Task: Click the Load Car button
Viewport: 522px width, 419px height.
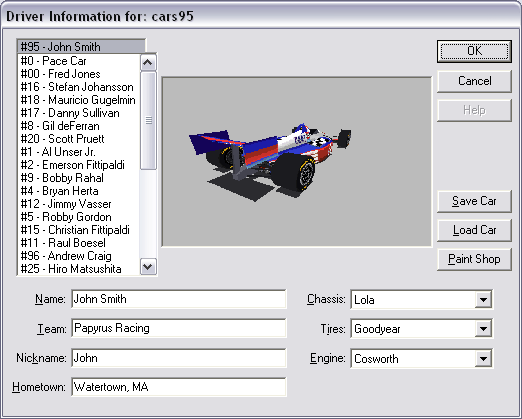Action: click(474, 230)
